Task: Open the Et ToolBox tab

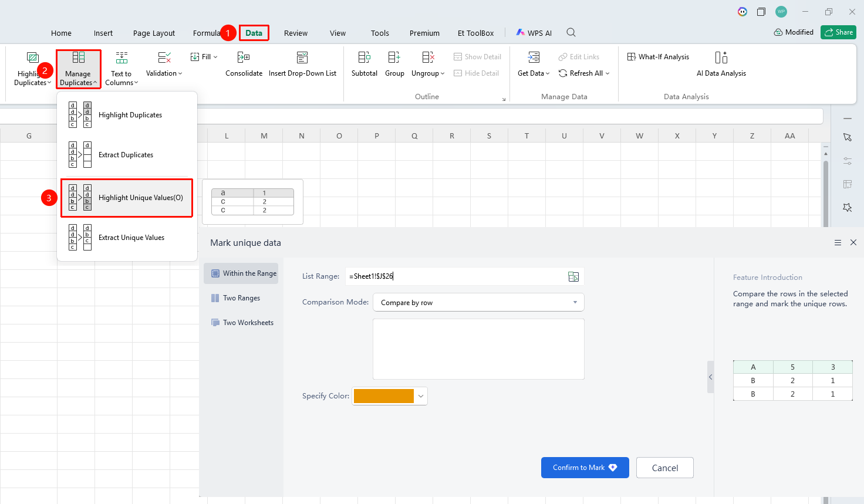Action: [x=475, y=33]
